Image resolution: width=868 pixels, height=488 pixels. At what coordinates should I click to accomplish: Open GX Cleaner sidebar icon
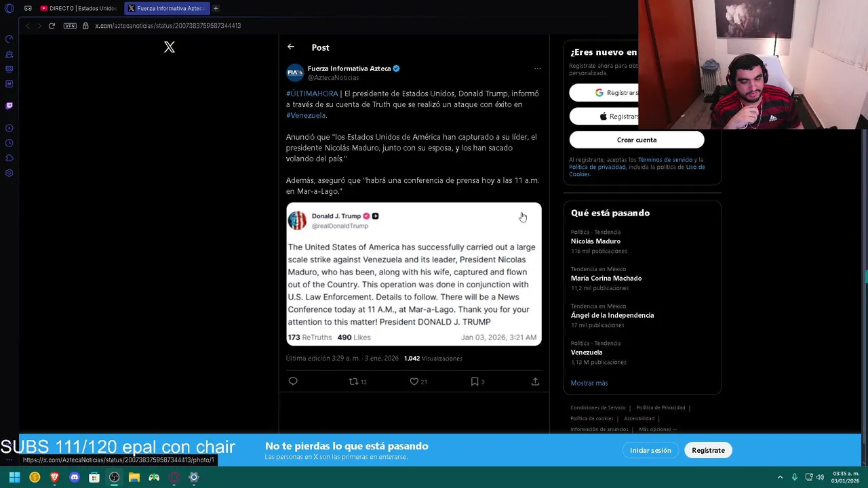pyautogui.click(x=9, y=54)
